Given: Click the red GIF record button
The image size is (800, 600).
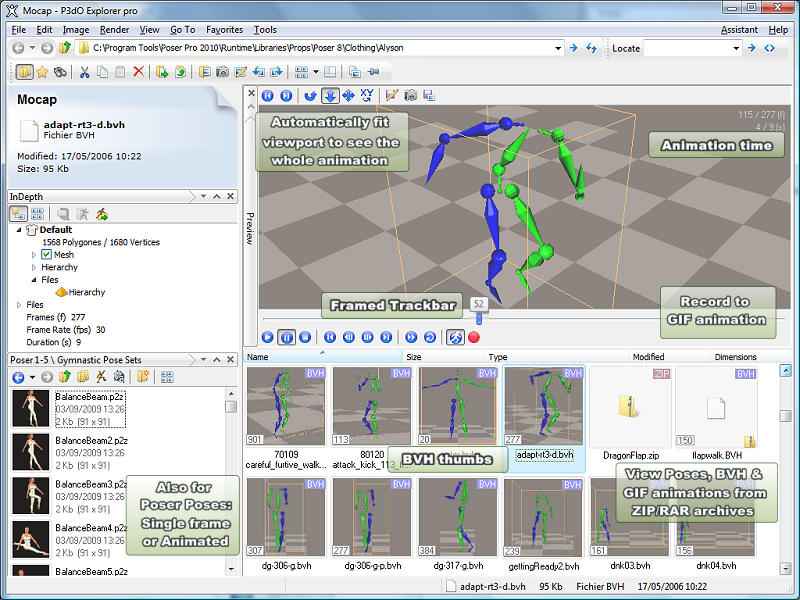Looking at the screenshot, I should tap(474, 338).
